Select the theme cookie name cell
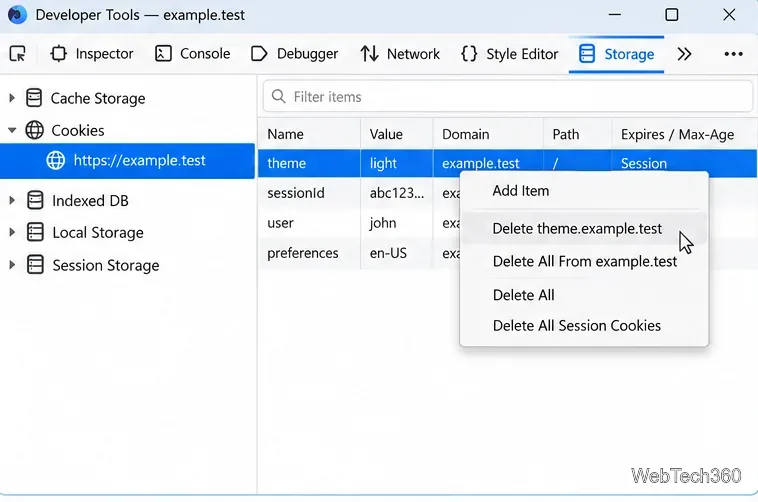 309,163
